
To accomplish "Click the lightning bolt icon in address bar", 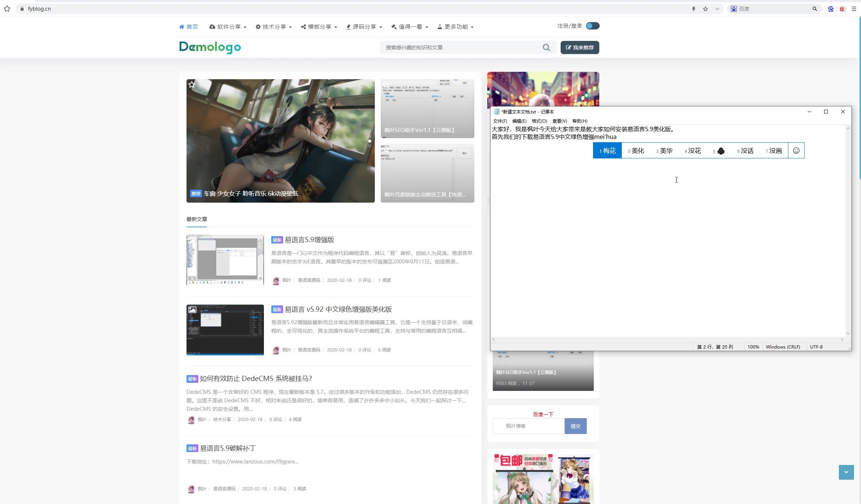I will 694,9.
